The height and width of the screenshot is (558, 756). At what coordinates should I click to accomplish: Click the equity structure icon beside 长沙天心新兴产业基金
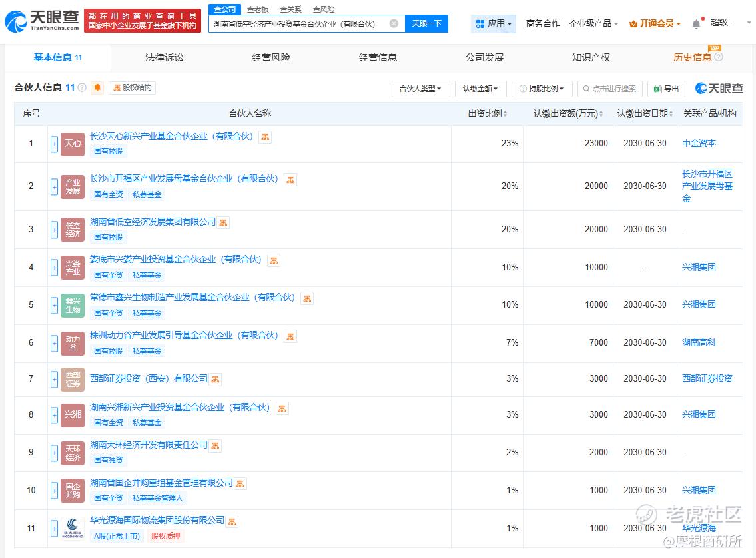coord(265,137)
